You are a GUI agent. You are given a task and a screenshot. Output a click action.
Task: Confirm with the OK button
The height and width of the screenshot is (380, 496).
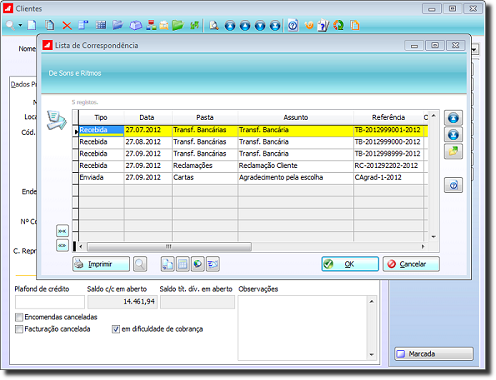click(x=350, y=264)
